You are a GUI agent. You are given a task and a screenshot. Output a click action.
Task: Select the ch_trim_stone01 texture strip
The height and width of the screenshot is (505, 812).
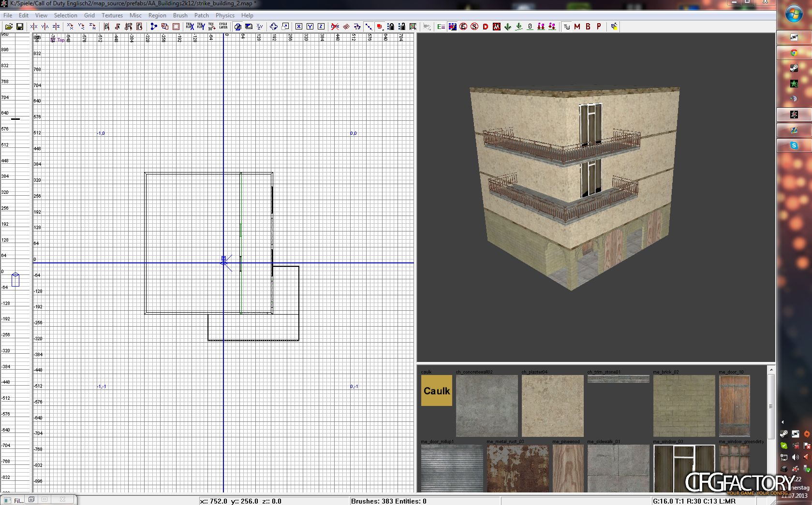(x=618, y=379)
